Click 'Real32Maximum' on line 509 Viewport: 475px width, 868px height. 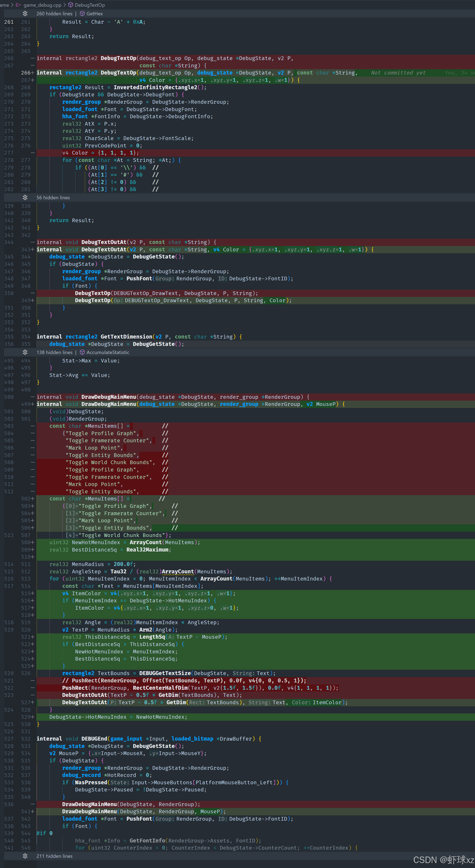[147, 550]
